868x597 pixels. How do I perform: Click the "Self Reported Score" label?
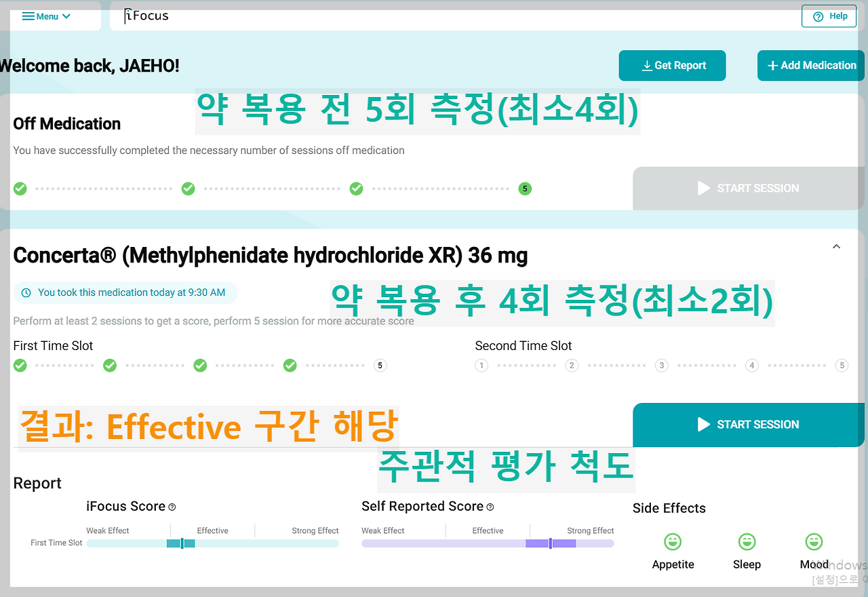422,506
